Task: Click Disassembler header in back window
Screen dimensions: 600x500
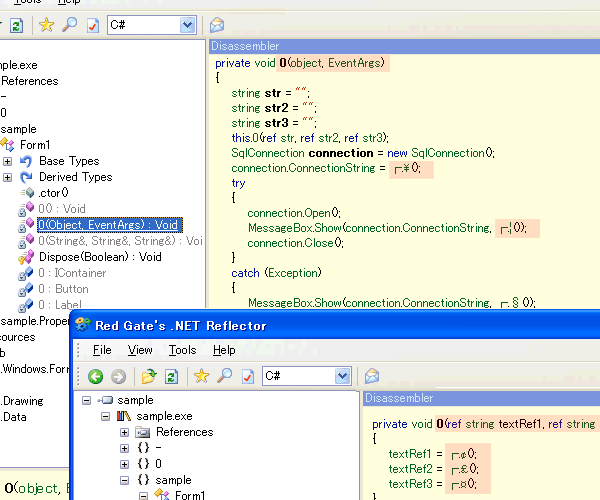Action: tap(404, 46)
